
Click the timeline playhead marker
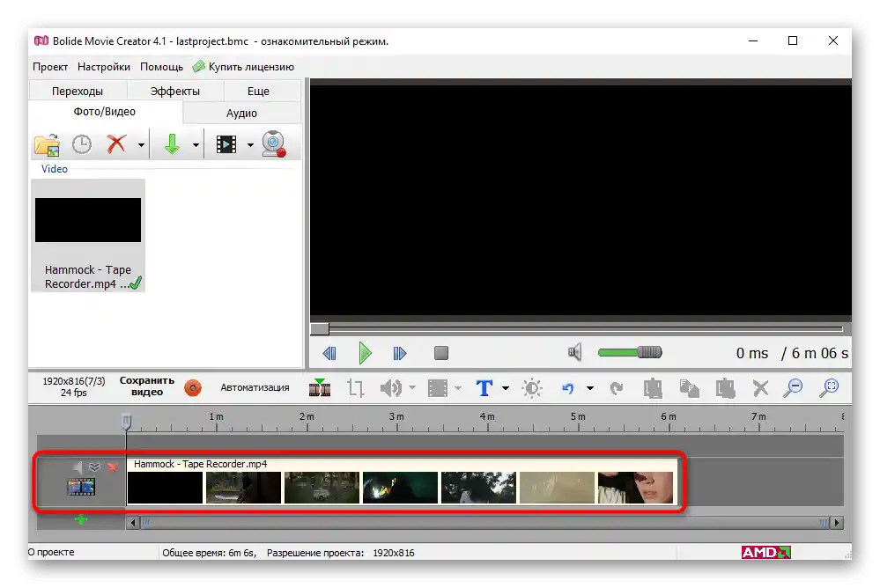(x=126, y=421)
